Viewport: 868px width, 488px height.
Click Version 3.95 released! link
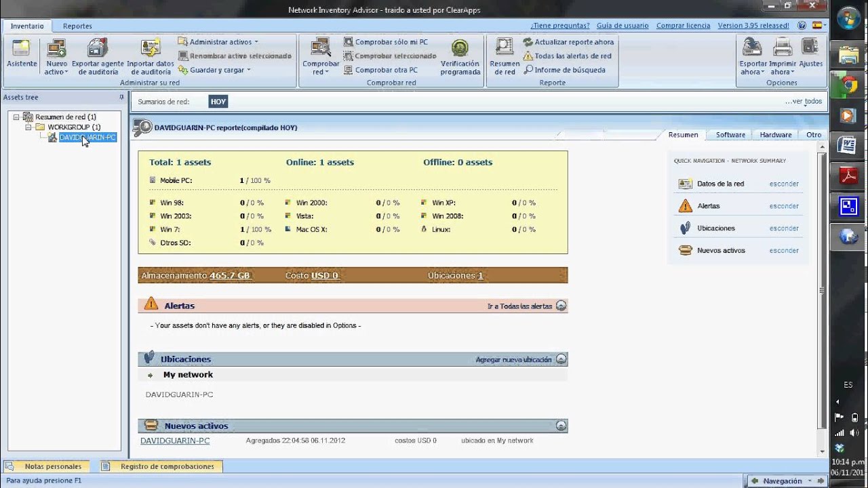point(753,26)
